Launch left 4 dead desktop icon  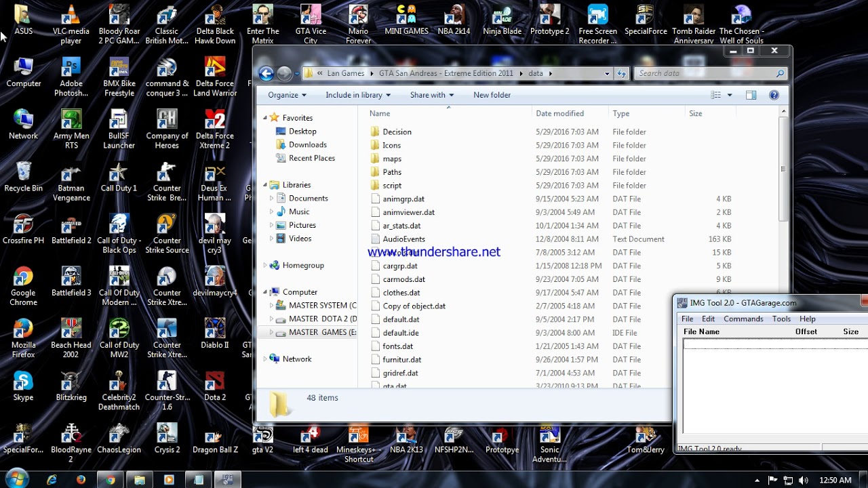pos(311,439)
